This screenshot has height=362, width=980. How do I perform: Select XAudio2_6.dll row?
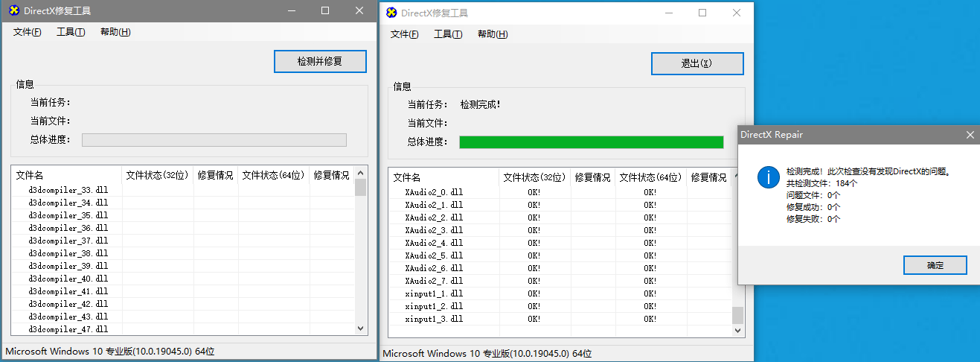click(560, 268)
